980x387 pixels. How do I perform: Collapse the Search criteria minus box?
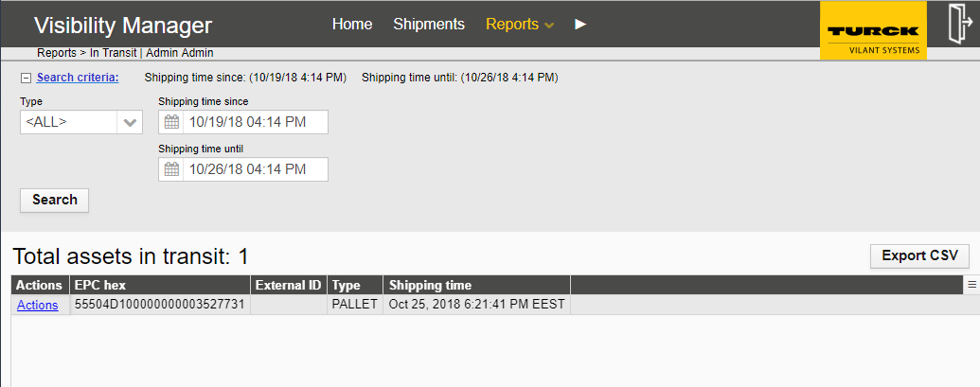(x=26, y=78)
